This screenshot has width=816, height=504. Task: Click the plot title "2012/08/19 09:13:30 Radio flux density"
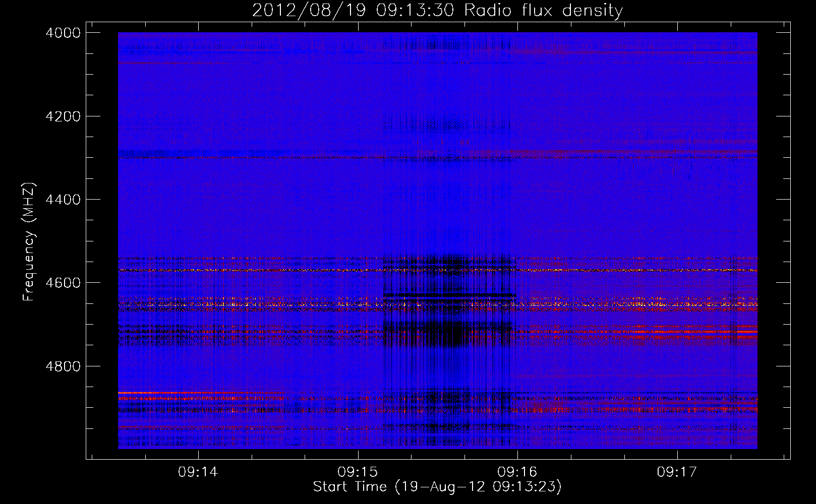click(x=437, y=11)
